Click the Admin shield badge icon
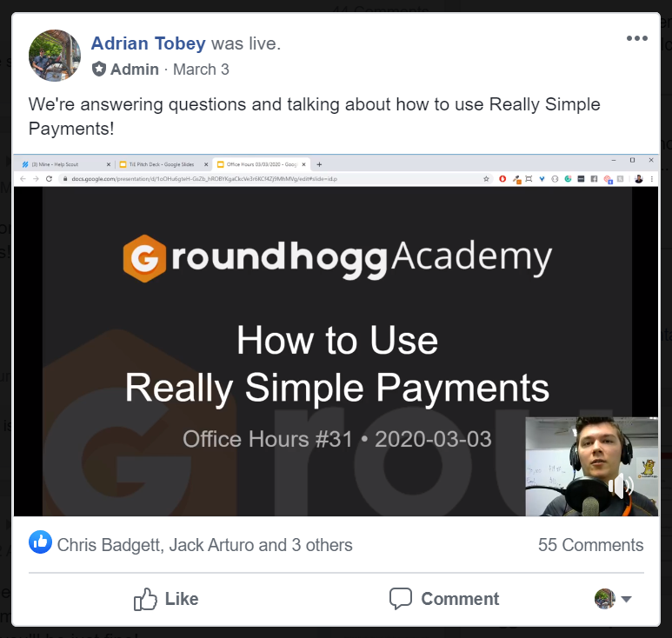This screenshot has width=672, height=638. 99,69
